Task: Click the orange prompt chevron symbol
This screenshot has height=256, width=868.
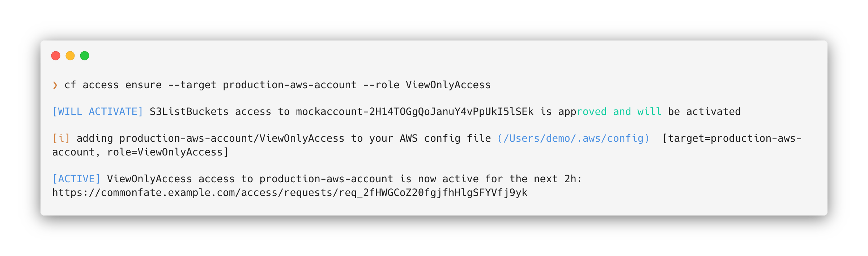Action: click(55, 85)
